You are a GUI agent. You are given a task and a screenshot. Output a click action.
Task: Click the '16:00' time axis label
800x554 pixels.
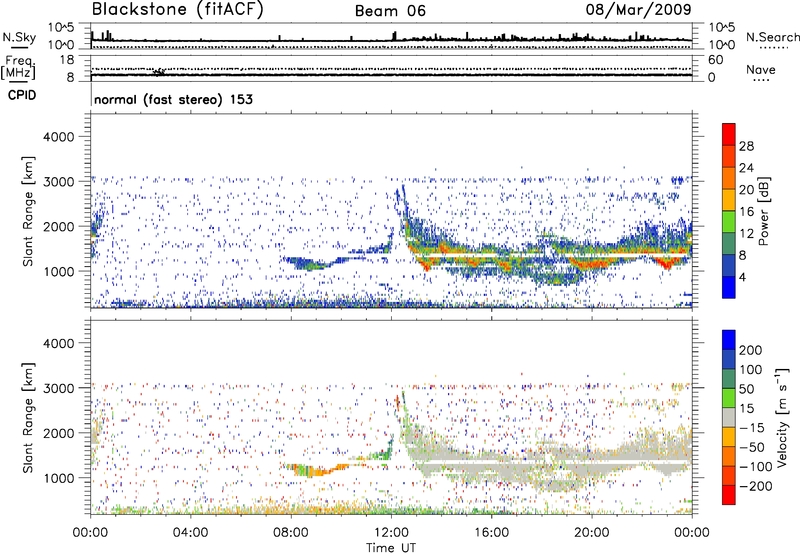coord(491,533)
